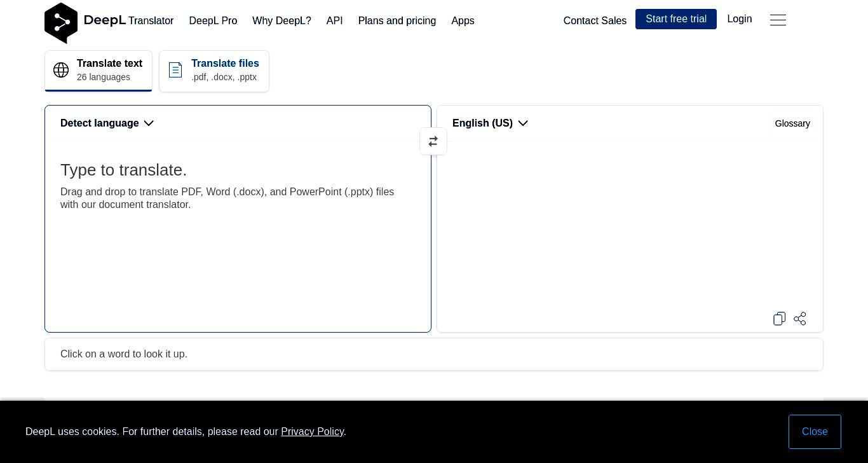Click into Type to translate field
This screenshot has width=868, height=463.
(x=238, y=235)
